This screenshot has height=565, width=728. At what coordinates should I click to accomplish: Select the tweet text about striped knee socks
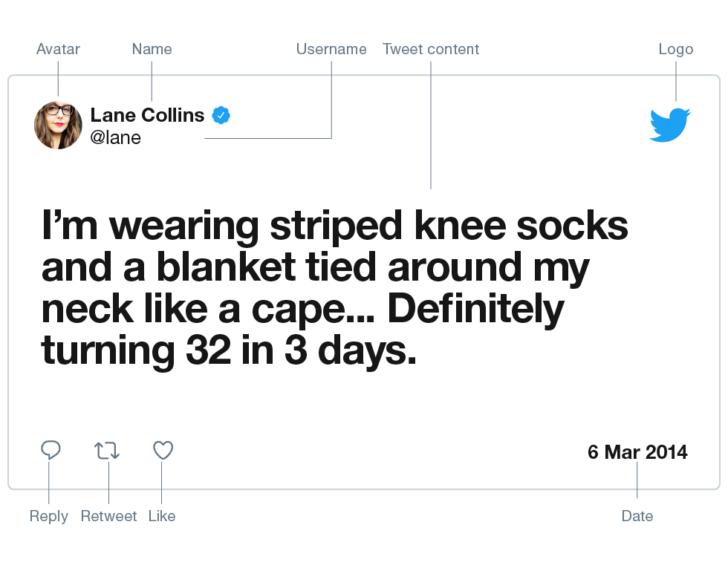coord(335,287)
